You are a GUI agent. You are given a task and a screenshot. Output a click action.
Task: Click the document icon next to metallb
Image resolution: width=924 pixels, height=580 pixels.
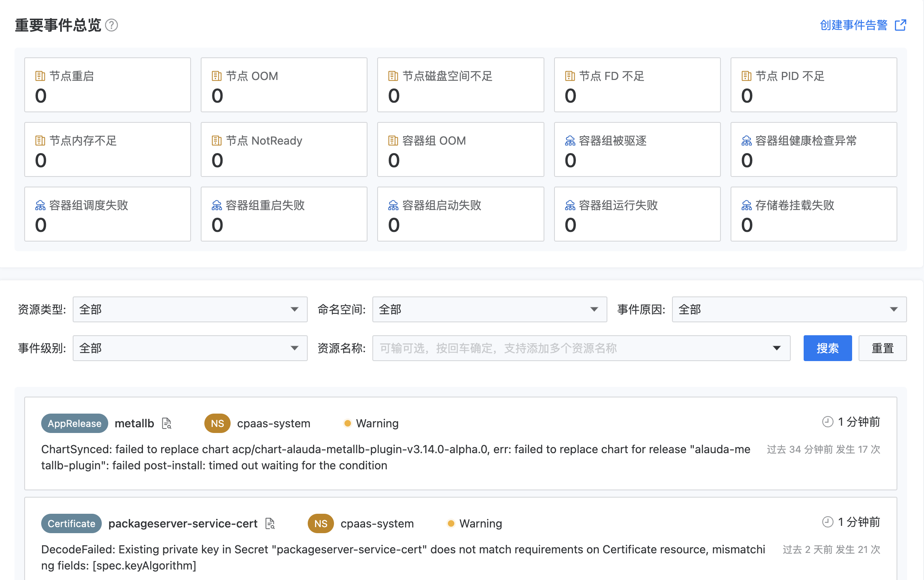click(167, 423)
